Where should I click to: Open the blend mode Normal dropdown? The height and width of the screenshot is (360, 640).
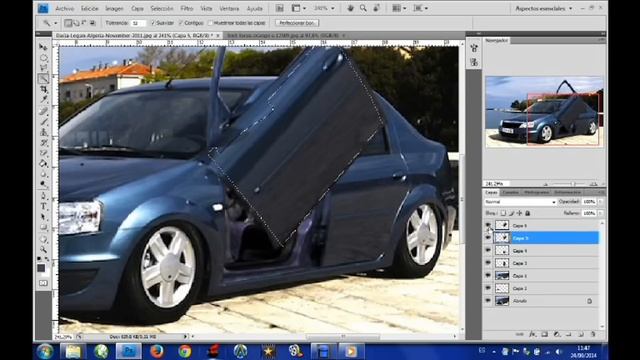click(x=520, y=202)
